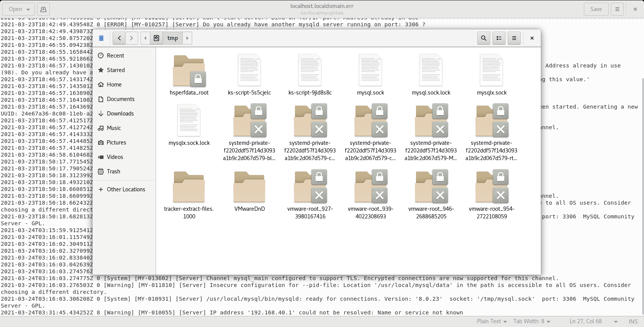
Task: Go forward with the right arrow button
Action: [x=131, y=38]
